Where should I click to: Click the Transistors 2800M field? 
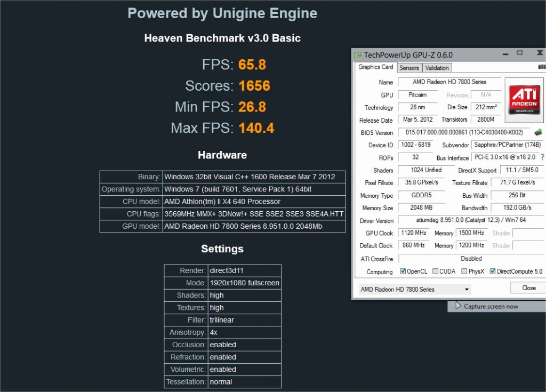tap(486, 119)
